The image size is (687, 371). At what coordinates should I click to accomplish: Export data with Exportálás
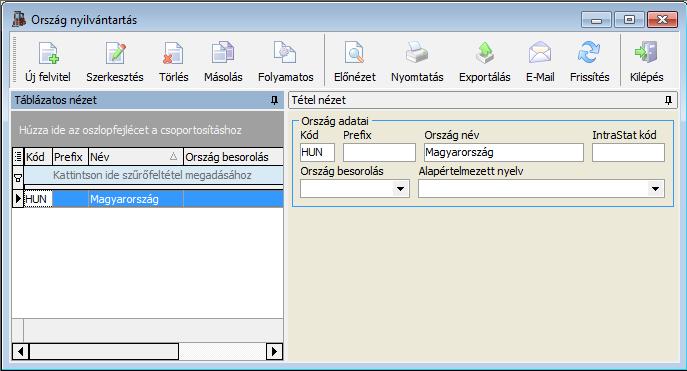pyautogui.click(x=485, y=62)
